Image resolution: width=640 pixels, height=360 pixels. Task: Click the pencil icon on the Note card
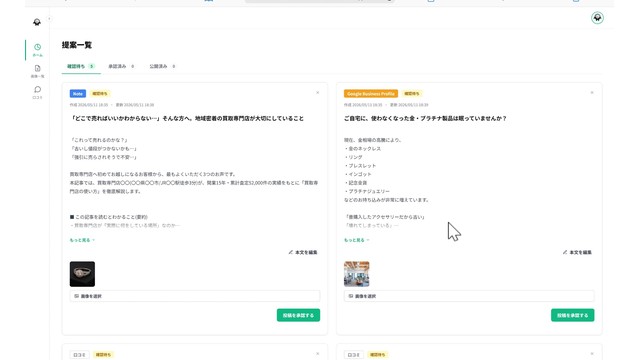click(291, 252)
